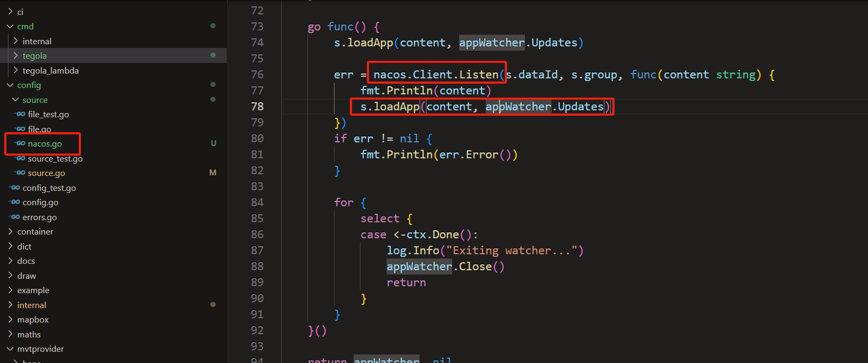Click the Go icon beside source.go
This screenshot has width=868, height=363.
(x=19, y=173)
